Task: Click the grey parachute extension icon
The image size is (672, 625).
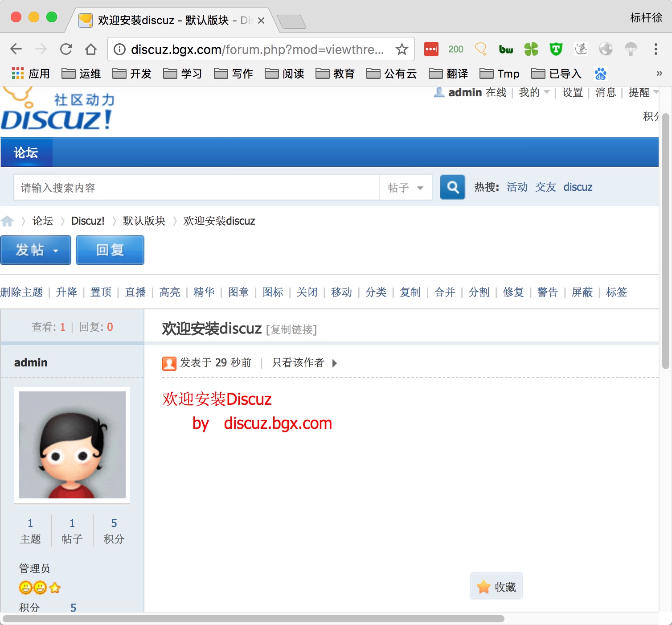Action: coord(631,49)
